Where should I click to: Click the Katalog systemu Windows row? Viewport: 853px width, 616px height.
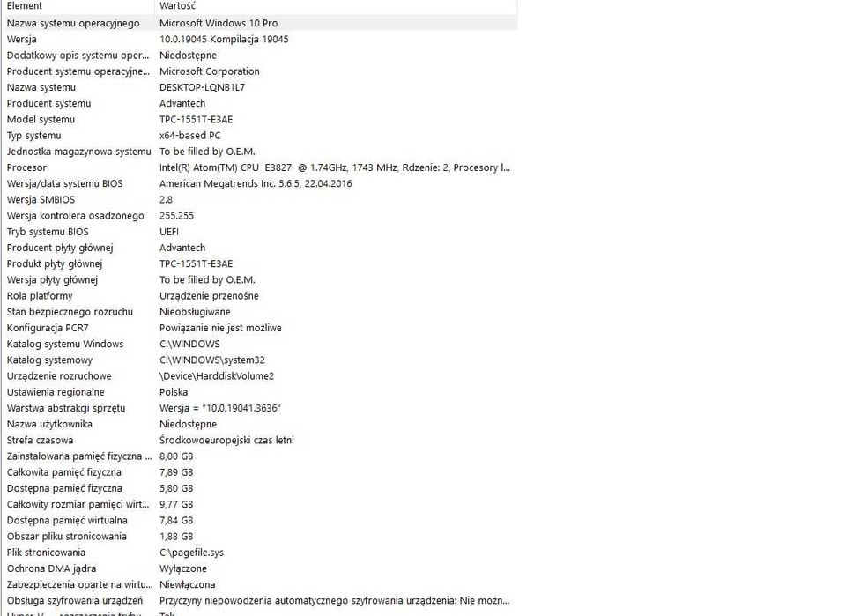coord(65,344)
